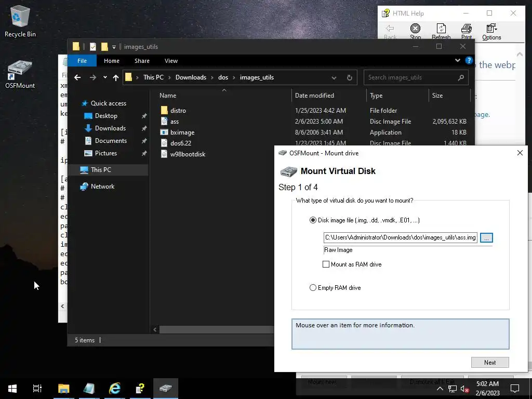Open the View ribbon tab
The image size is (532, 399).
click(171, 61)
